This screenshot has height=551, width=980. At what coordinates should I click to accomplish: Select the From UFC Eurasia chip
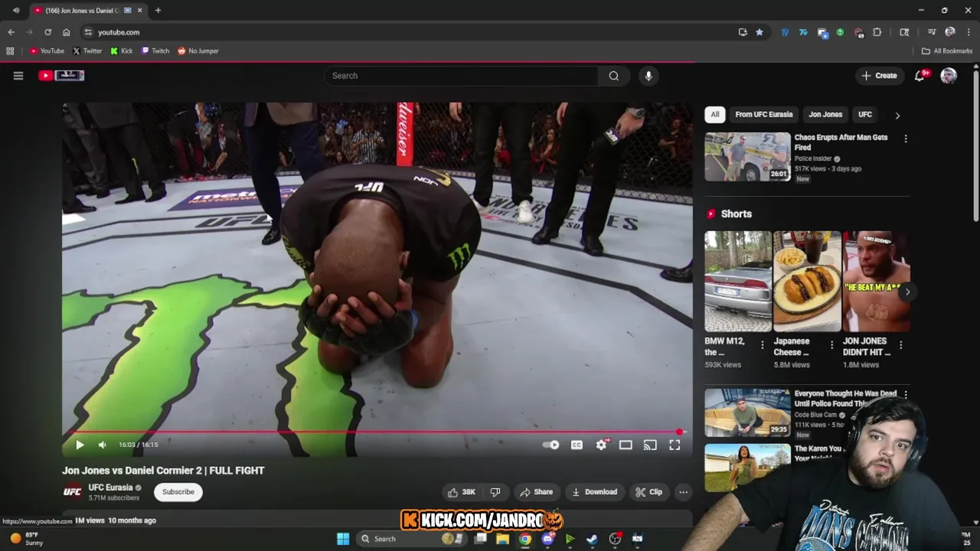[x=764, y=114]
